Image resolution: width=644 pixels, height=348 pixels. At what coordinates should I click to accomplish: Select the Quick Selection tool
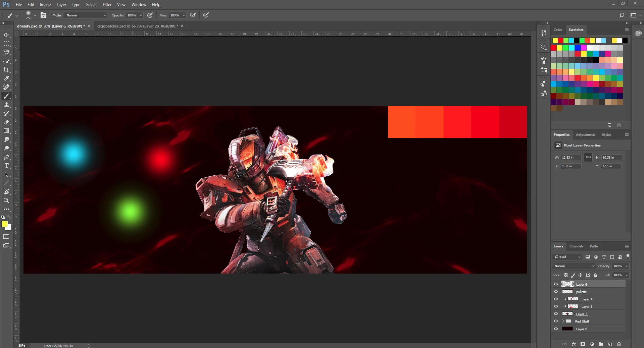pos(6,61)
